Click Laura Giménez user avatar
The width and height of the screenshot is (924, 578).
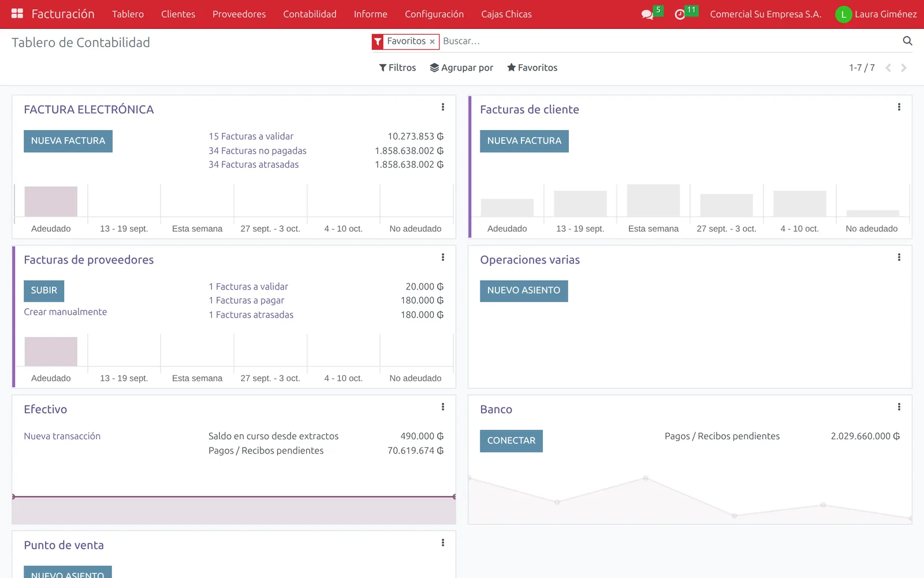click(843, 14)
